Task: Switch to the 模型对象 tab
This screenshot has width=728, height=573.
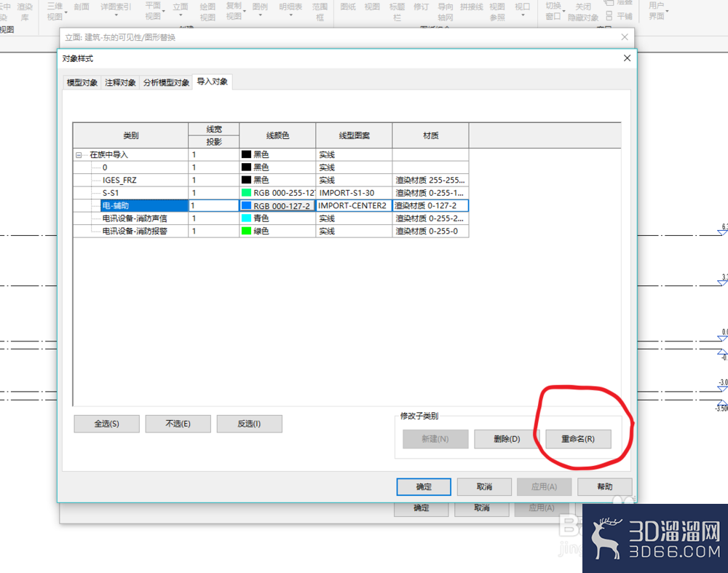Action: tap(82, 83)
